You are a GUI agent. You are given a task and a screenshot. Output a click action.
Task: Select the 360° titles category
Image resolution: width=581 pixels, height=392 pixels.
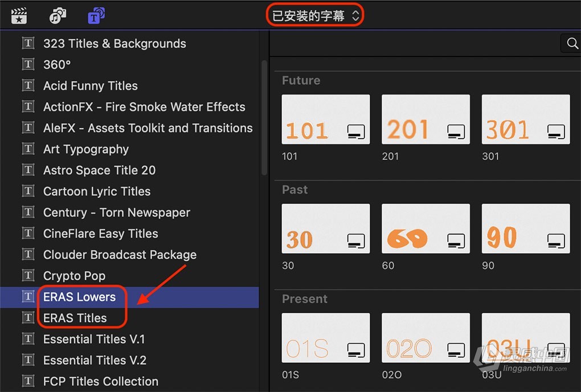pyautogui.click(x=130, y=64)
